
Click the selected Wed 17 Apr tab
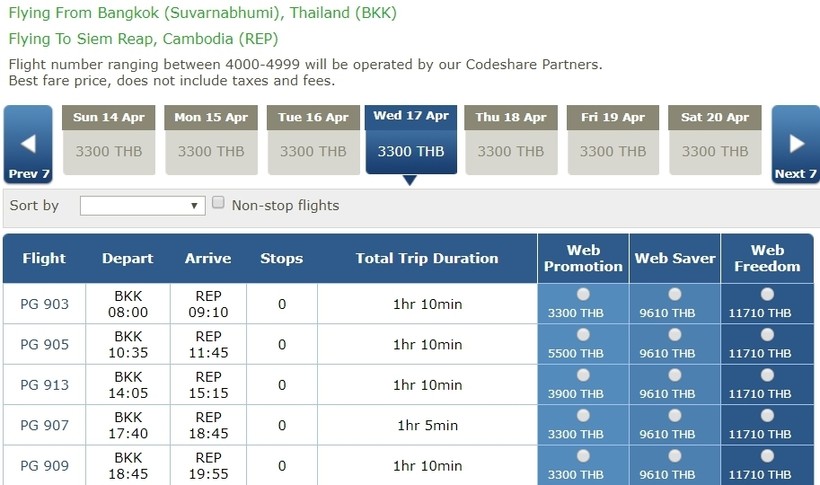coord(411,140)
